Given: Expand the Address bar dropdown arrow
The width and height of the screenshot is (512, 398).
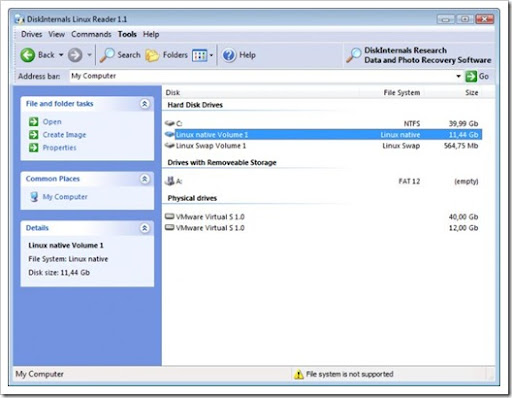Looking at the screenshot, I should tap(458, 76).
